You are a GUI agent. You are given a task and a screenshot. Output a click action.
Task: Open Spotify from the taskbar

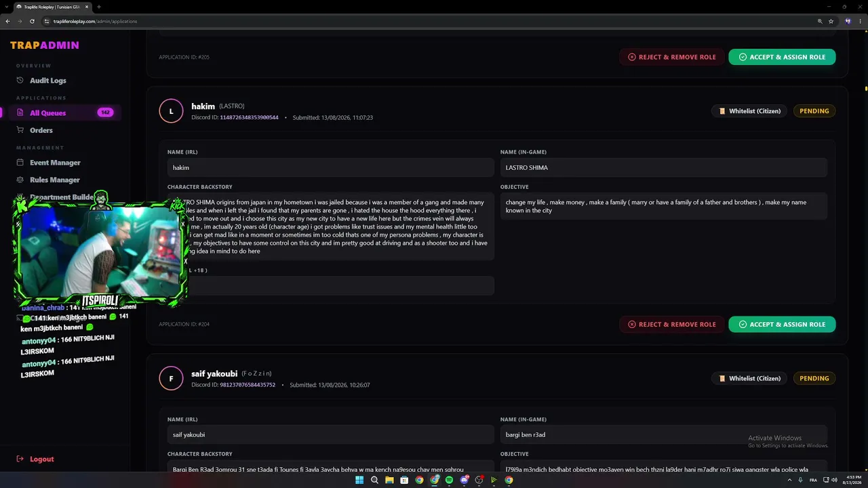tap(449, 480)
